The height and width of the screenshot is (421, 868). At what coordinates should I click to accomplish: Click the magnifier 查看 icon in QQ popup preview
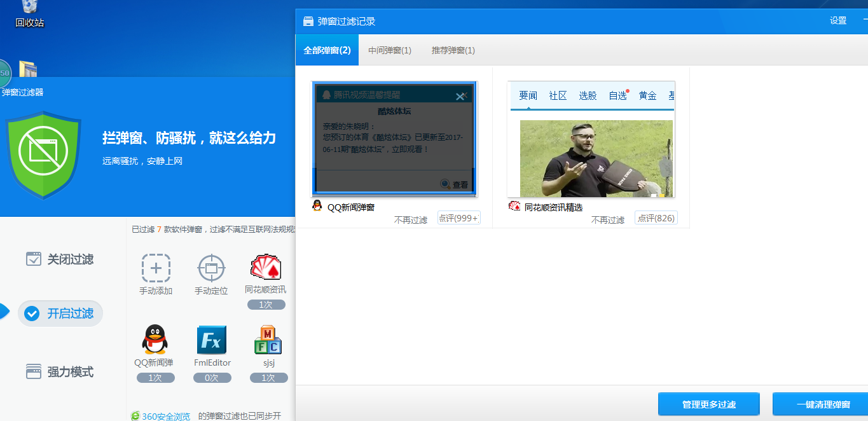(x=446, y=184)
